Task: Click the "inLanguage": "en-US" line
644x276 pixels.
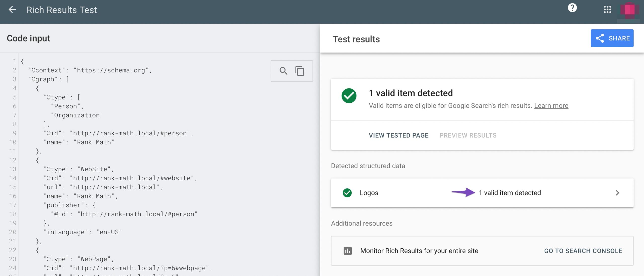Action: tap(83, 232)
